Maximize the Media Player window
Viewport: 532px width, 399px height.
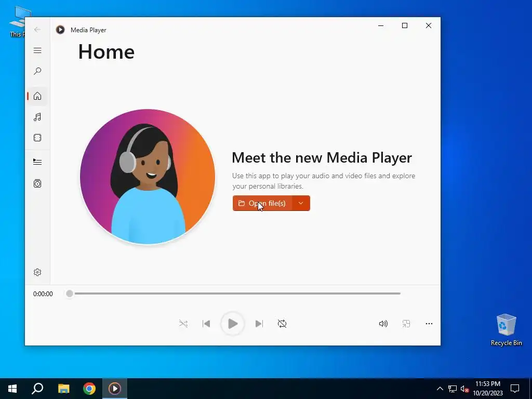pos(404,25)
